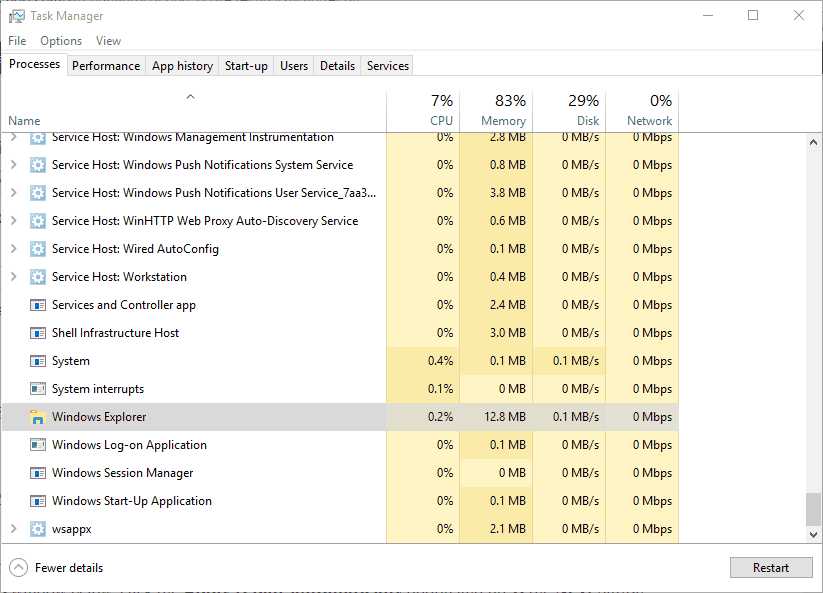Expand Service Host: Workstation
Image resolution: width=823 pixels, height=593 pixels.
click(14, 277)
